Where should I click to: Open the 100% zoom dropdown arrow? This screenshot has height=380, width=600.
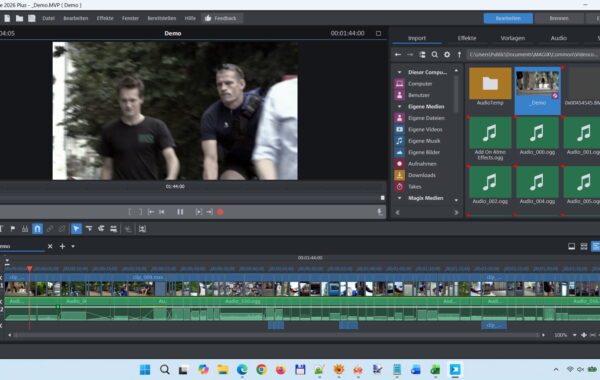tap(574, 335)
